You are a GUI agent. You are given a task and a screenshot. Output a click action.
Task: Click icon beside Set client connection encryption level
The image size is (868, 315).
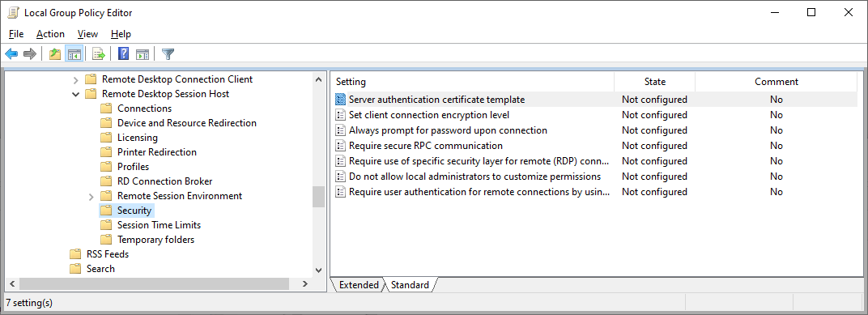[x=340, y=115]
